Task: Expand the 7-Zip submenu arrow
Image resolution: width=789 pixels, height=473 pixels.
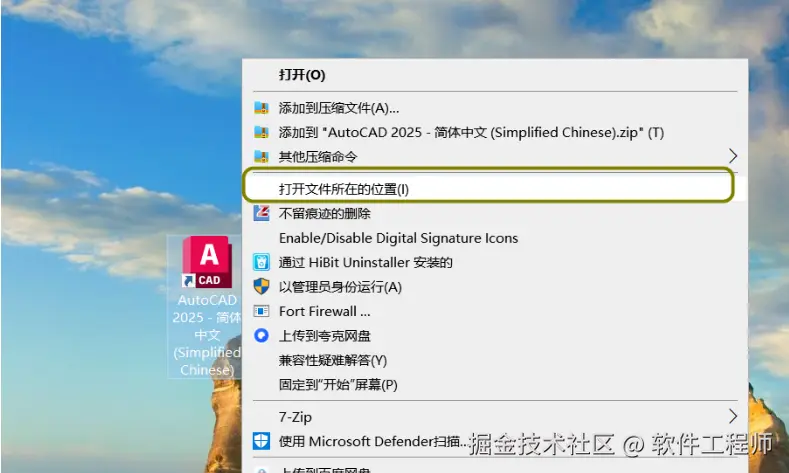Action: coord(733,416)
